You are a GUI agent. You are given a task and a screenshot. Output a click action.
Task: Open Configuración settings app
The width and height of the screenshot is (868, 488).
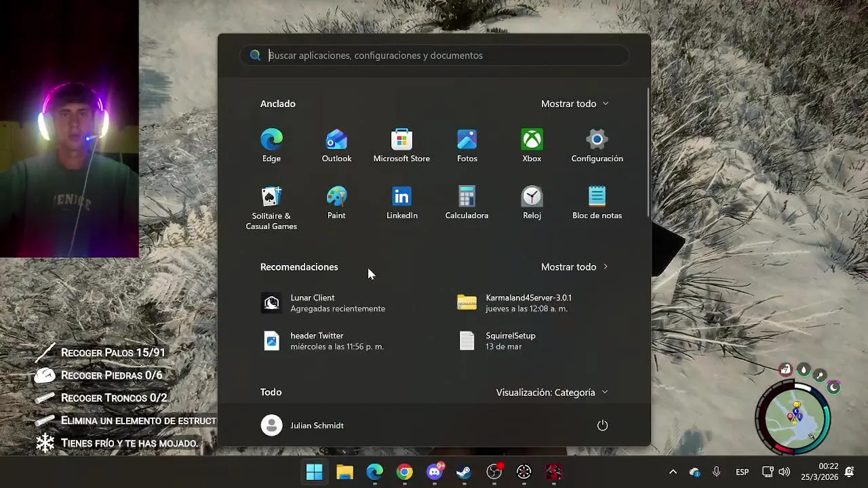pos(597,146)
